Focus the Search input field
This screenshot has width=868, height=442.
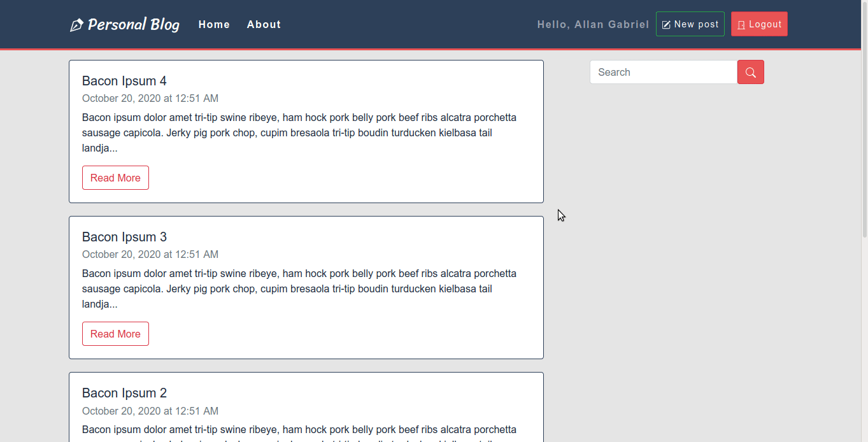[x=663, y=72]
